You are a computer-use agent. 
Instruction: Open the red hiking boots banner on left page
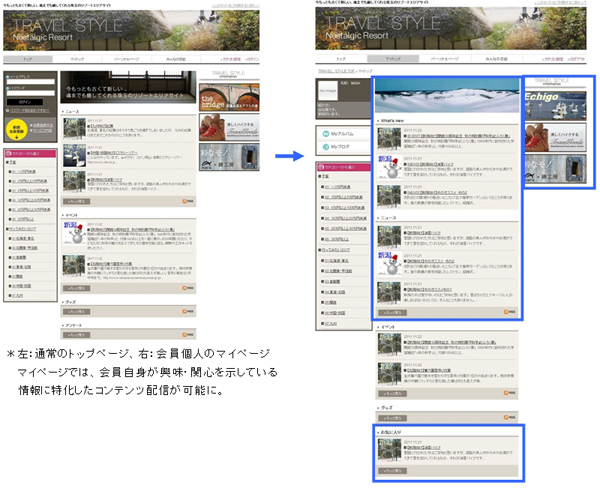tap(229, 127)
